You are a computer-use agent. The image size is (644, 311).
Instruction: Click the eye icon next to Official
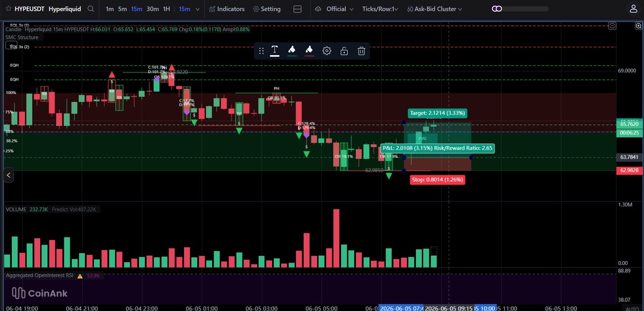(x=318, y=9)
